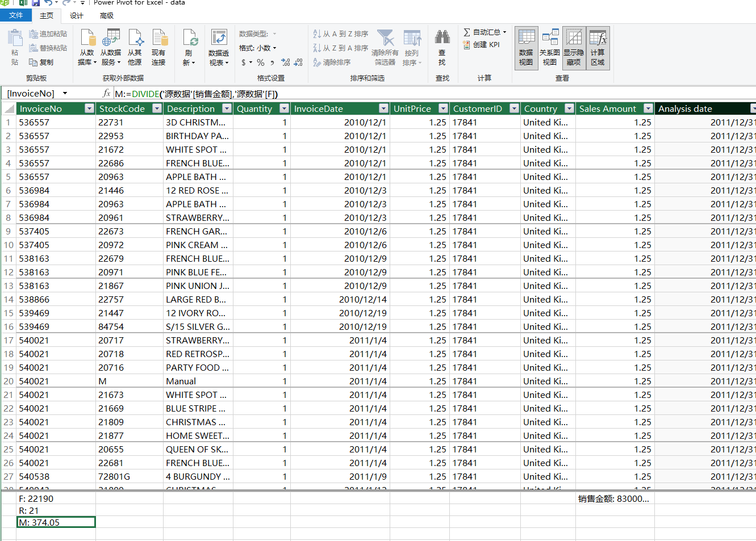Select the measure cell F: 22190

click(x=56, y=498)
